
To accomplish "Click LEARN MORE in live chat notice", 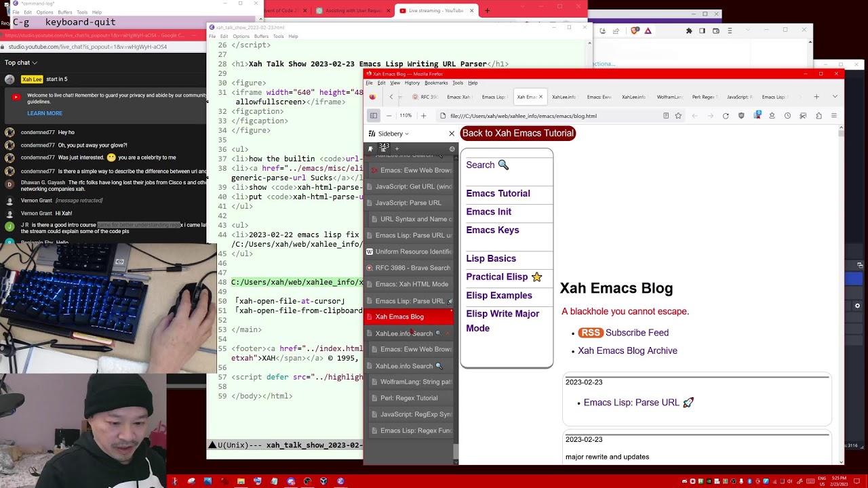I will tap(45, 113).
